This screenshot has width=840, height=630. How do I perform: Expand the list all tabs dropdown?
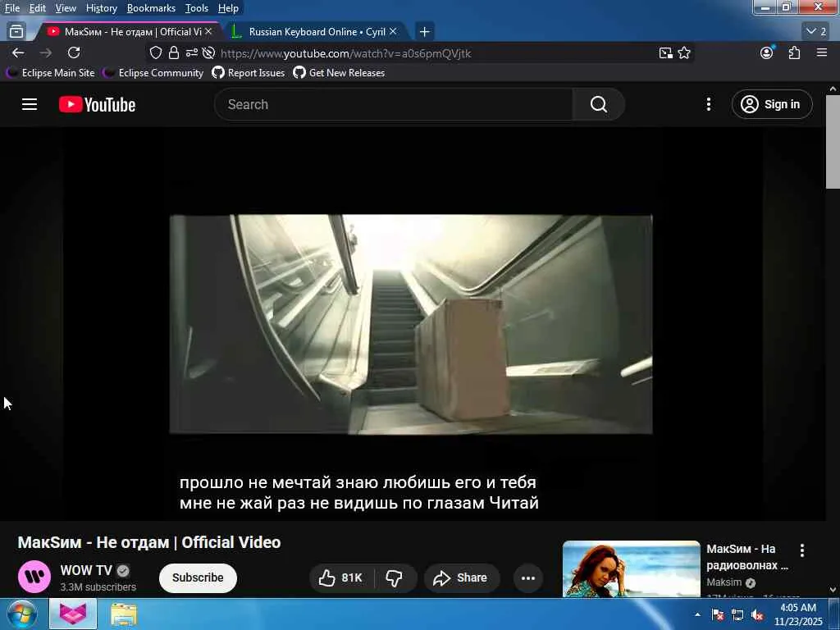pyautogui.click(x=816, y=32)
